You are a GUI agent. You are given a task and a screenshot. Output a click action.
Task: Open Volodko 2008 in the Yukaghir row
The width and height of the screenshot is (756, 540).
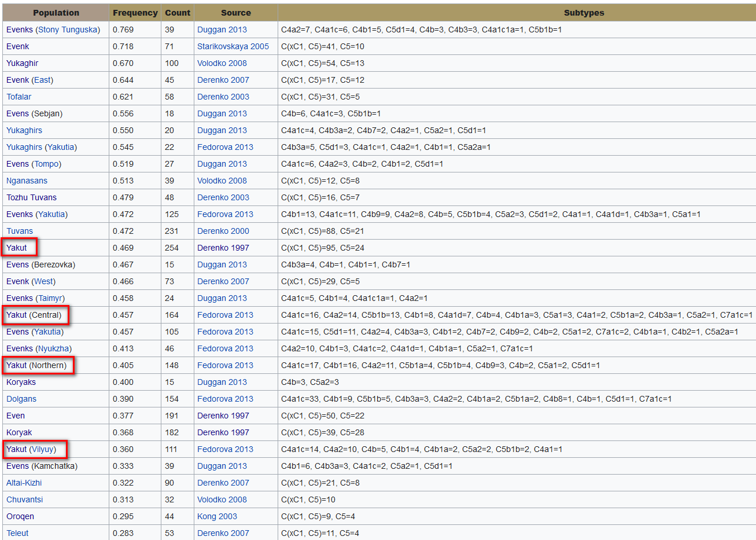tap(222, 63)
